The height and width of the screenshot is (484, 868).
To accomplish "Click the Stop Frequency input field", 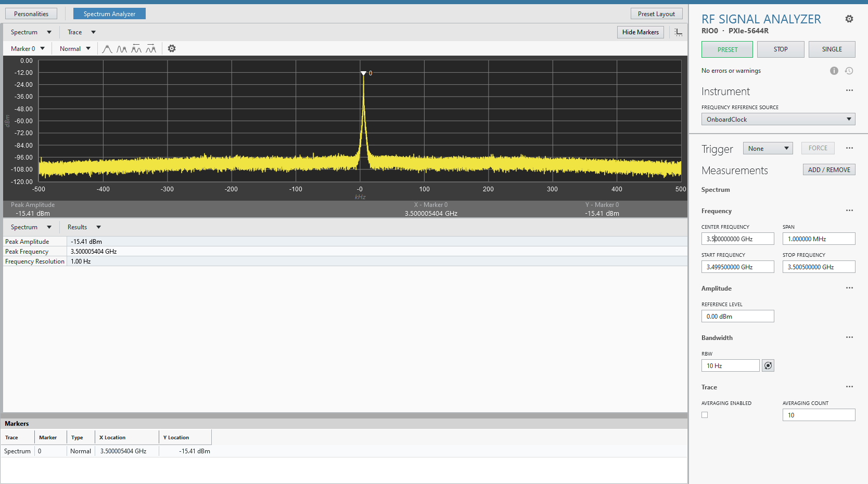I will [819, 267].
